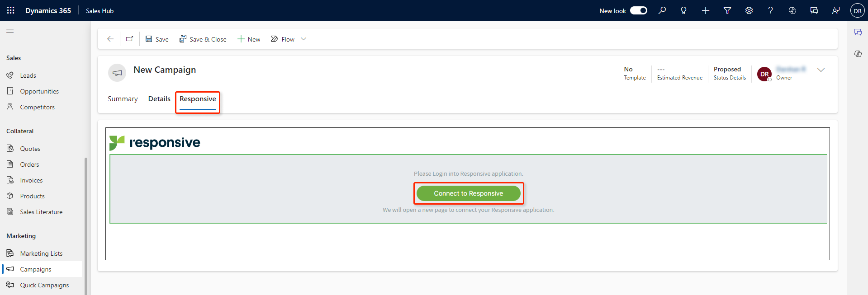
Task: Click the Connect to Responsive button
Action: point(469,193)
